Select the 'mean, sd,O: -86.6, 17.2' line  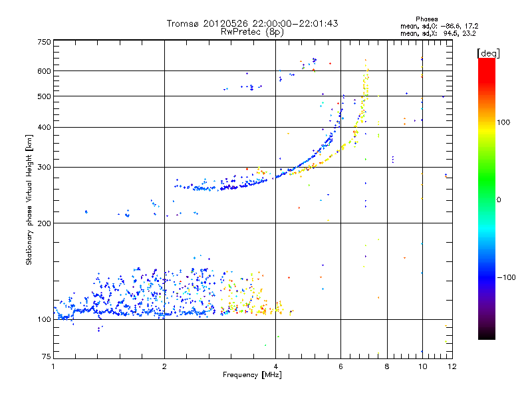point(440,26)
